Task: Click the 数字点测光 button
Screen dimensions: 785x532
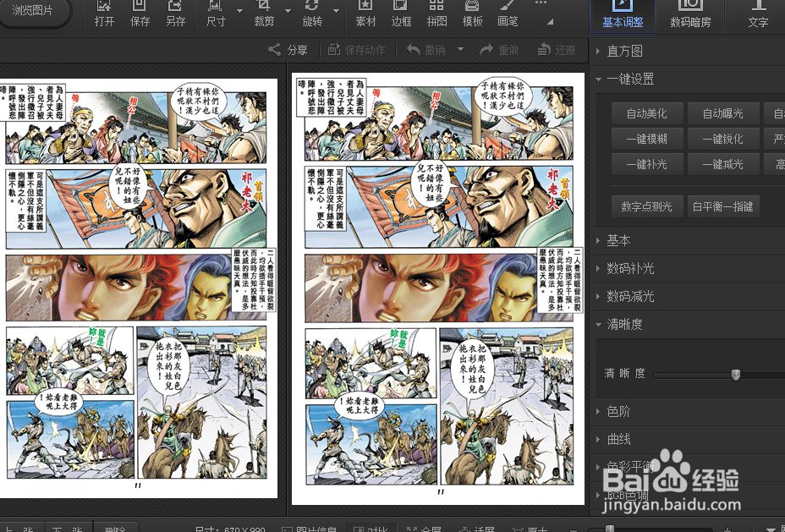Action: coord(647,206)
